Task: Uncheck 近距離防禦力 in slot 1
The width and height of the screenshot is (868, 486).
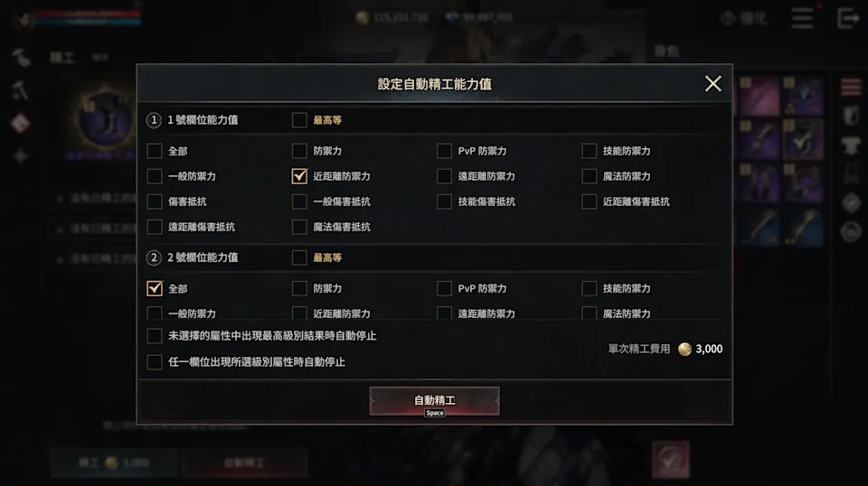Action: click(299, 176)
